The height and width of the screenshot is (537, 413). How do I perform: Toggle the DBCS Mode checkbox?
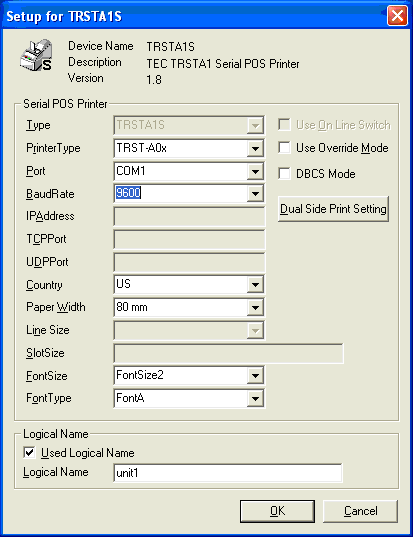284,174
